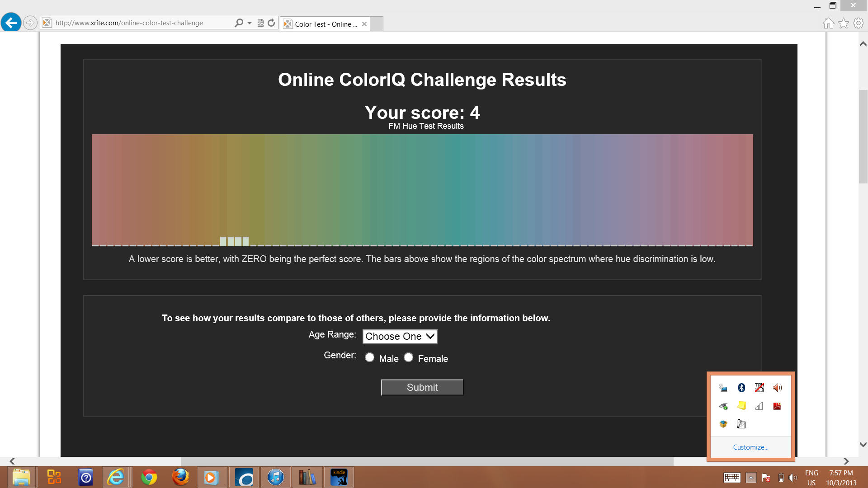Expand the address bar search dropdown arrow
868x488 pixels.
[x=250, y=23]
